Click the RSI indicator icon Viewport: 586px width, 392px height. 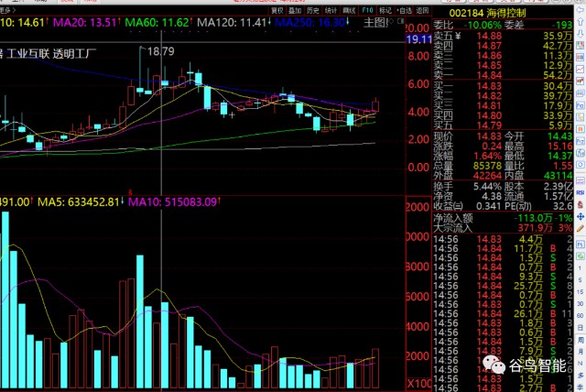[581, 192]
